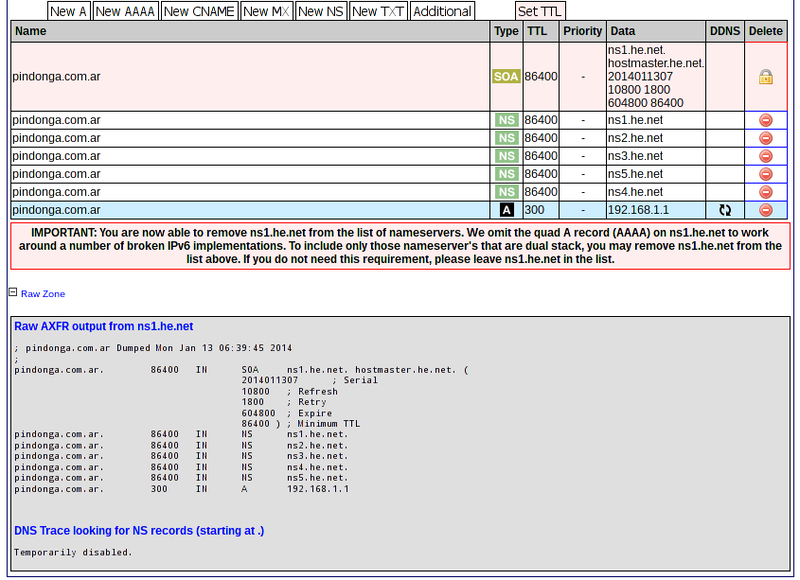Collapse the Raw Zone section

pyautogui.click(x=13, y=293)
